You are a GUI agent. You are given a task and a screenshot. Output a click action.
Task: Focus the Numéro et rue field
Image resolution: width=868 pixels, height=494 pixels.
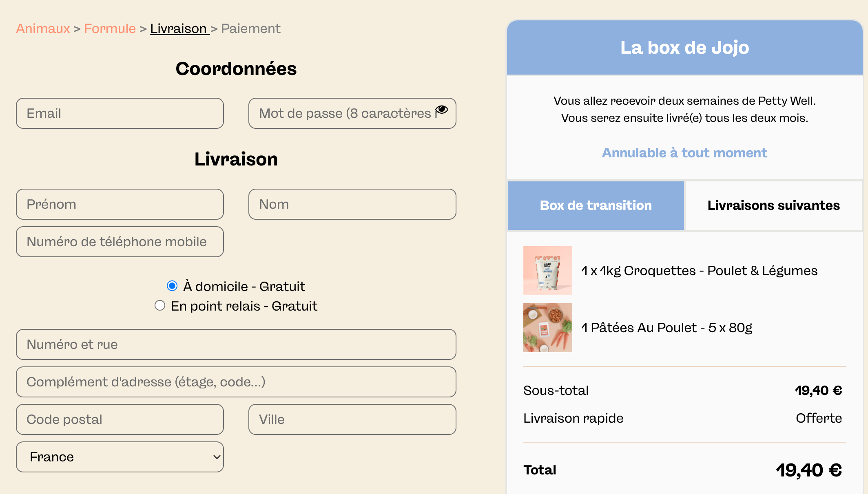pos(236,344)
